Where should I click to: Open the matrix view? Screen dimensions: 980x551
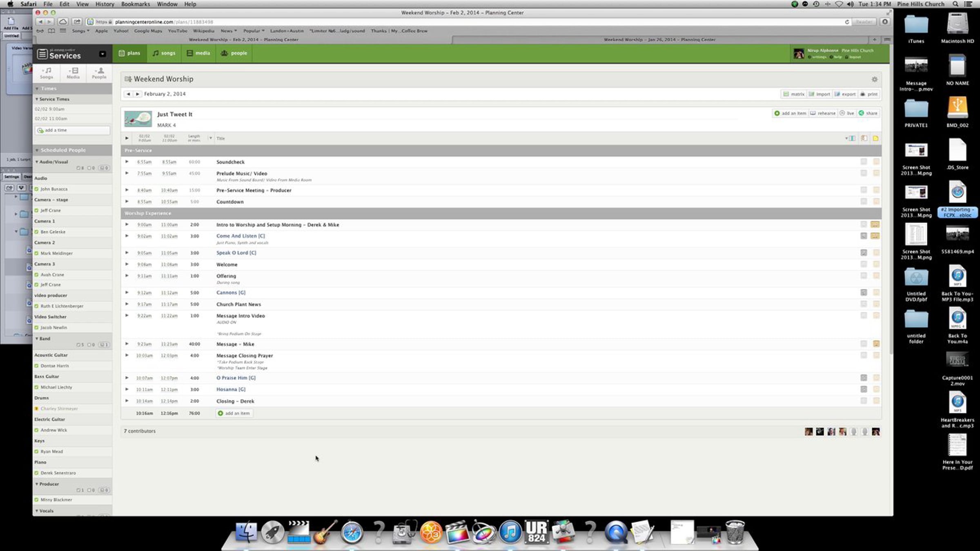point(793,94)
